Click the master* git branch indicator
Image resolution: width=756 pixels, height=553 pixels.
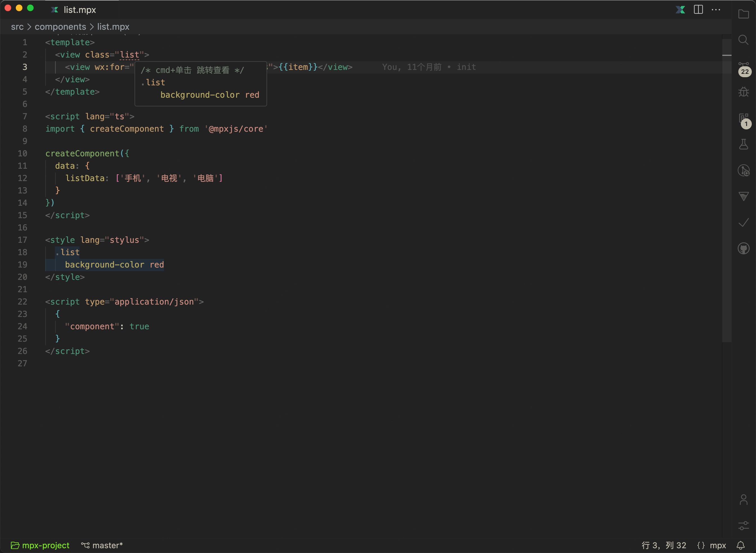(x=102, y=545)
